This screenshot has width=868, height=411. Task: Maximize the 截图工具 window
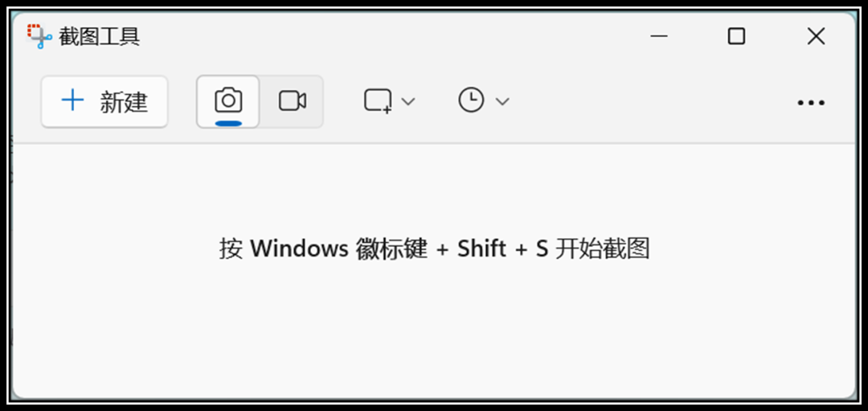pyautogui.click(x=736, y=36)
